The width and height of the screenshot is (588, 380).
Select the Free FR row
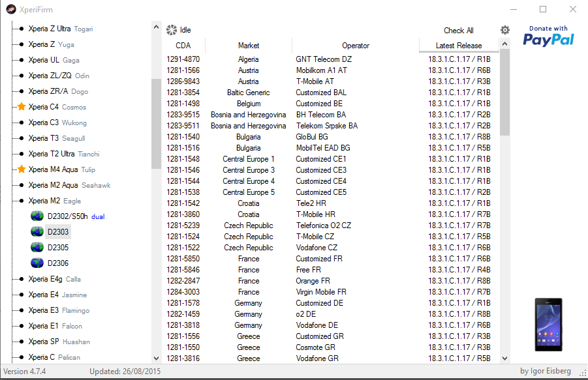(x=331, y=270)
